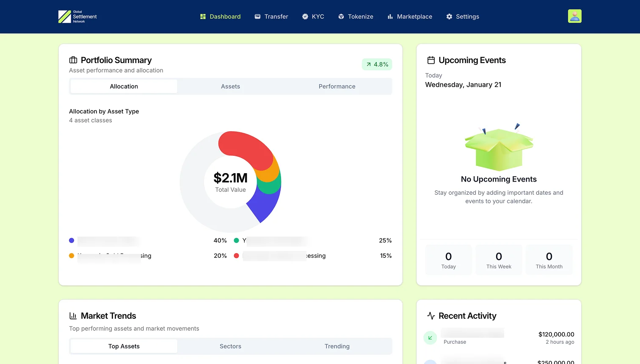This screenshot has width=640, height=364.
Task: Open the user profile avatar
Action: [x=574, y=16]
